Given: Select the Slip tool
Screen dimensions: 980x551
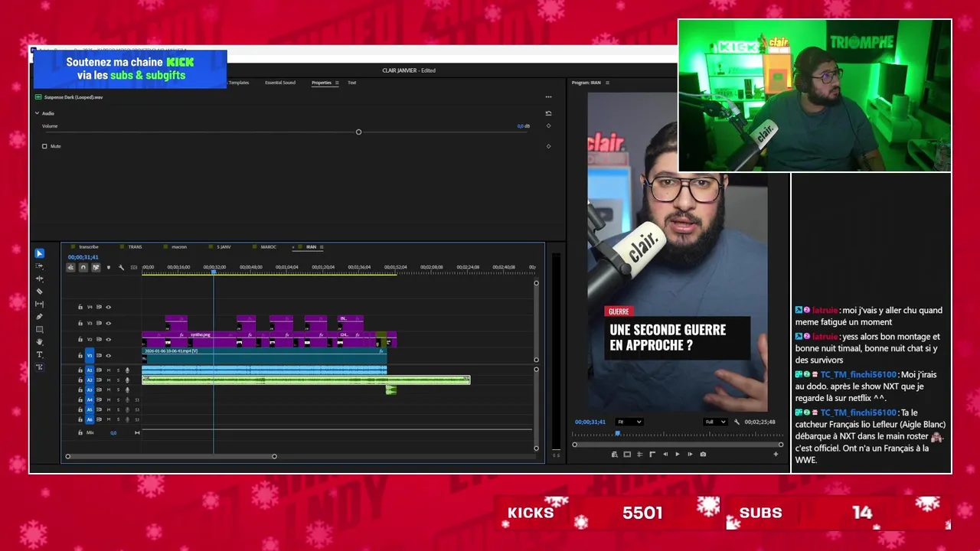Looking at the screenshot, I should [x=40, y=304].
